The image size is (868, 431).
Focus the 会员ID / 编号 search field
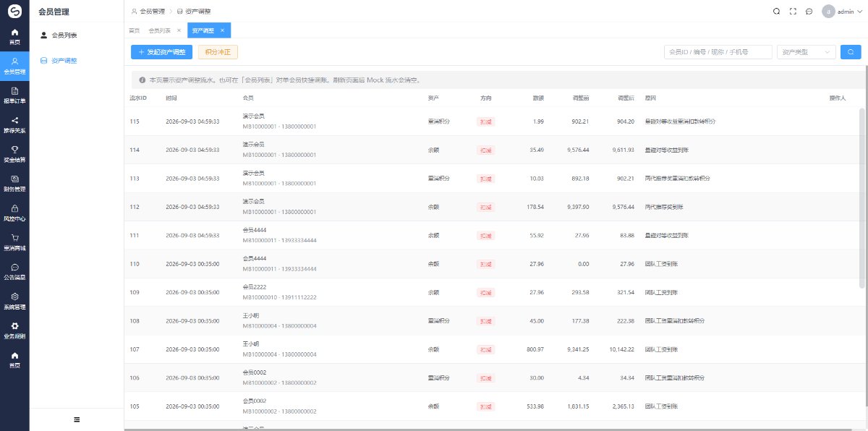pyautogui.click(x=718, y=52)
